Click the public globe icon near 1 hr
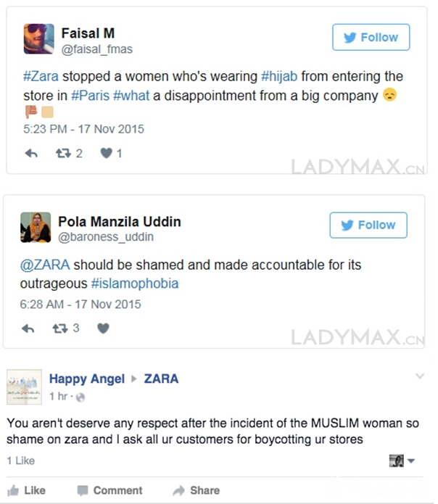438x504 pixels. tap(80, 397)
